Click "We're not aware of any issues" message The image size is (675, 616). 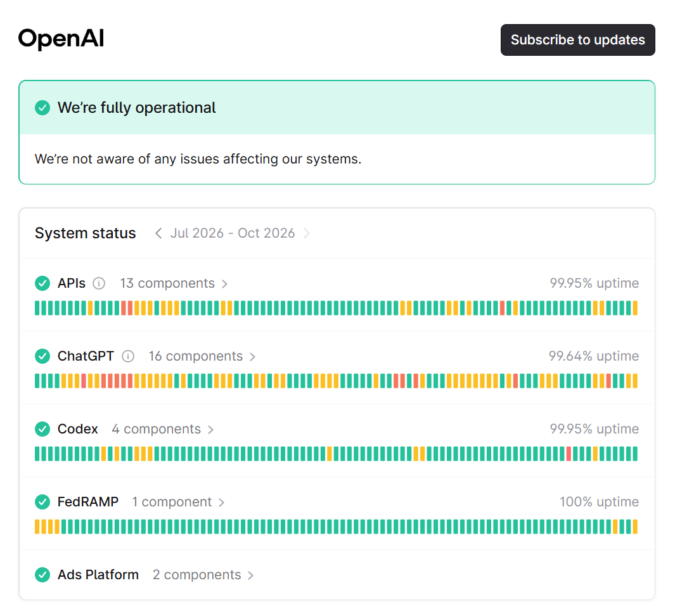point(198,159)
